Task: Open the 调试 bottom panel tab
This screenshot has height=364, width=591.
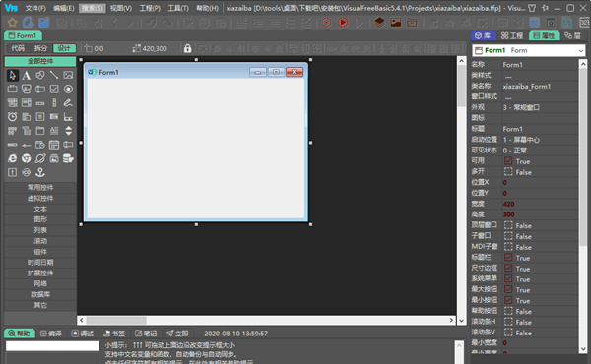Action: tap(82, 334)
